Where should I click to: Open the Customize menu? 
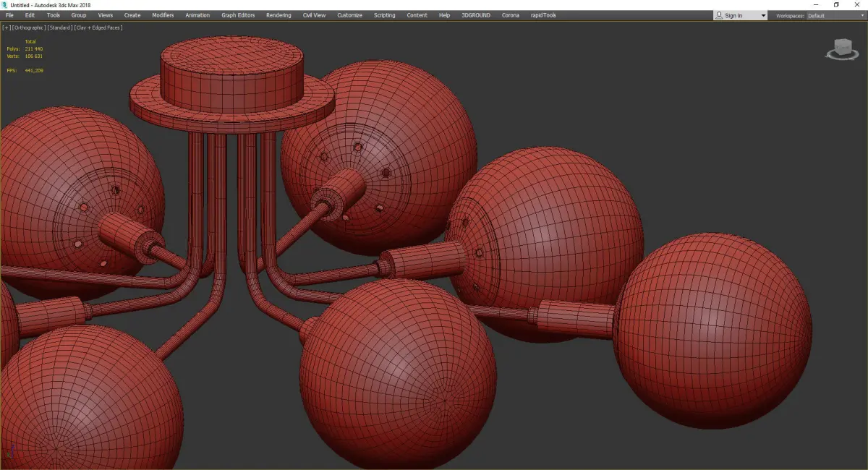point(350,15)
